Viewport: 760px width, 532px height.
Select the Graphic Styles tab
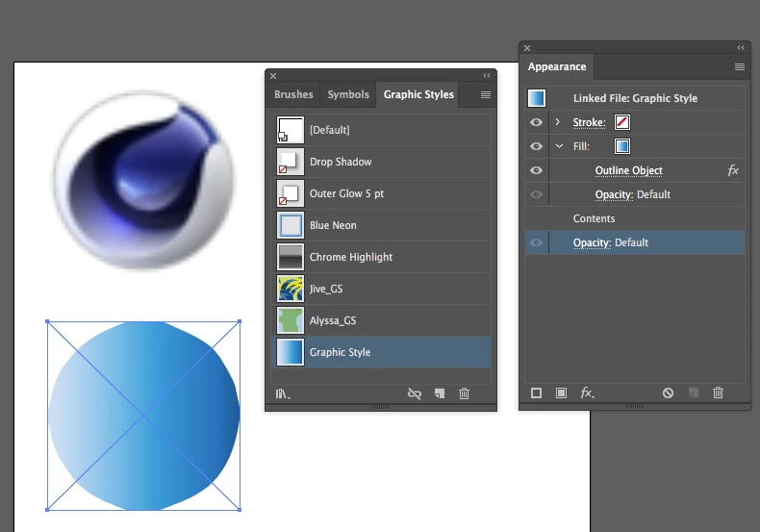point(418,94)
